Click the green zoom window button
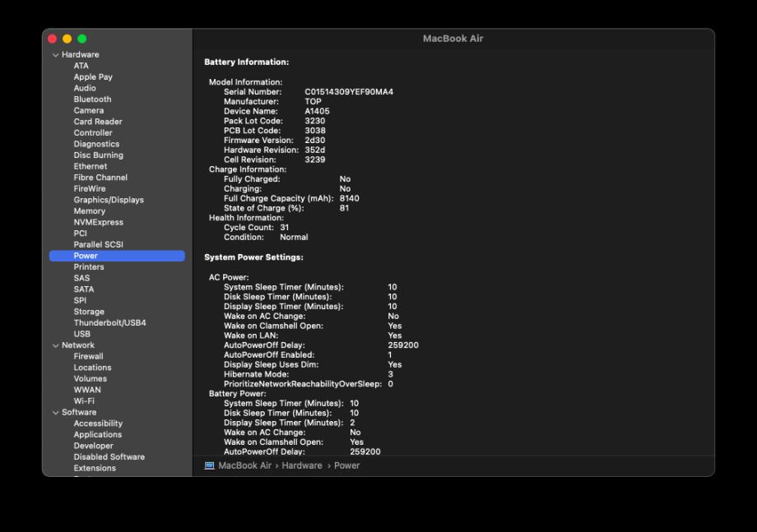 (x=82, y=39)
